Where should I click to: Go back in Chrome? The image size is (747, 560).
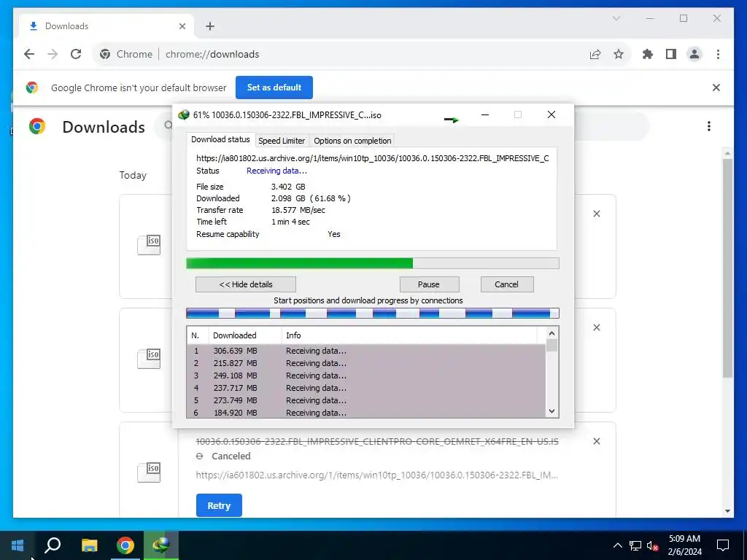point(29,54)
